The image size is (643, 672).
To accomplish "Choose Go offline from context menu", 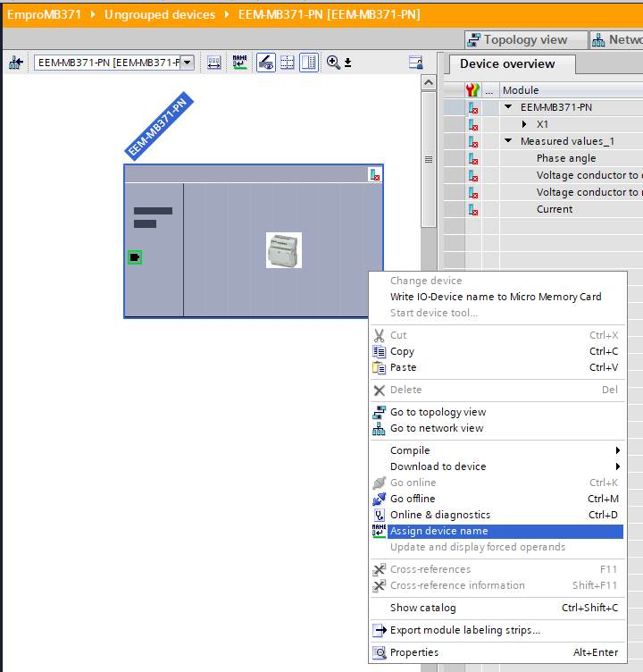I will [x=497, y=499].
